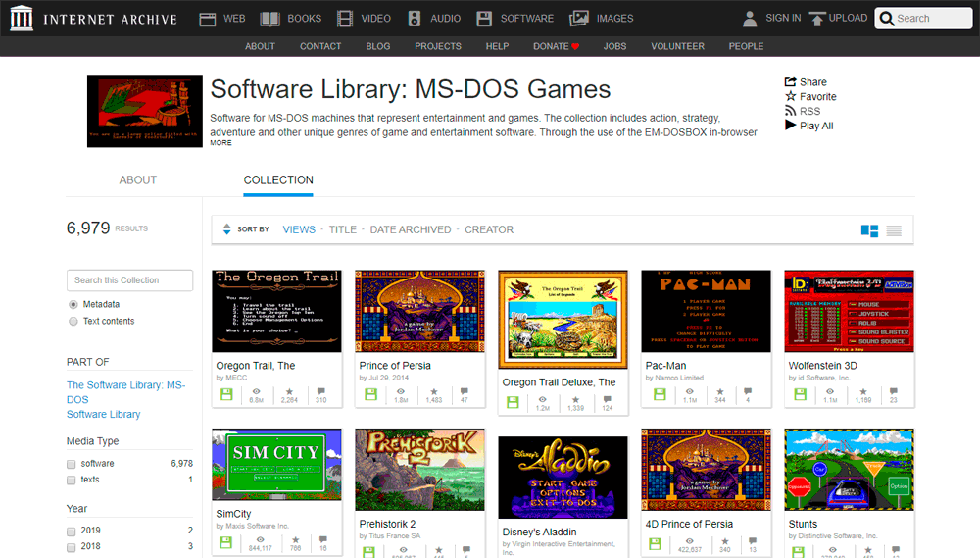Open the Oregon Trail Deluxe title link
This screenshot has width=980, height=558.
click(559, 382)
